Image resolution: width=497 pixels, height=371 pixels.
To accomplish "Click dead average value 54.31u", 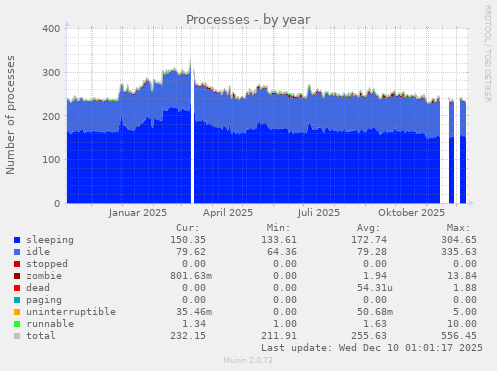I will pyautogui.click(x=375, y=288).
